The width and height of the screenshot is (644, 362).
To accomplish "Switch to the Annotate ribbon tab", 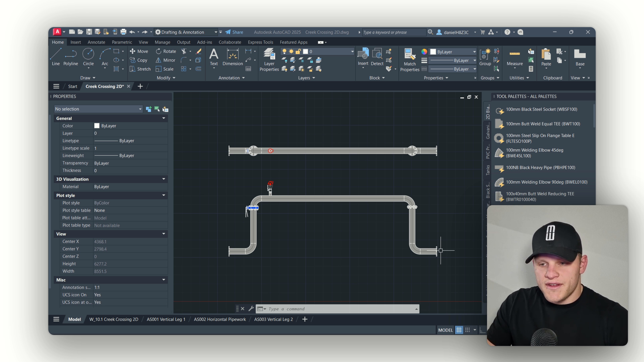I will tap(96, 42).
